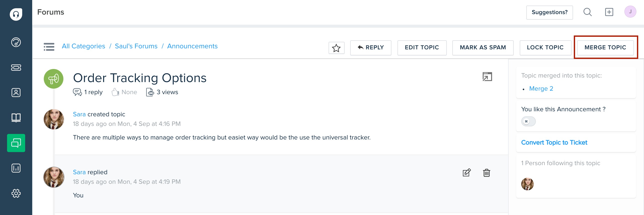Follow topic with the star button
This screenshot has height=215, width=644.
pos(336,48)
